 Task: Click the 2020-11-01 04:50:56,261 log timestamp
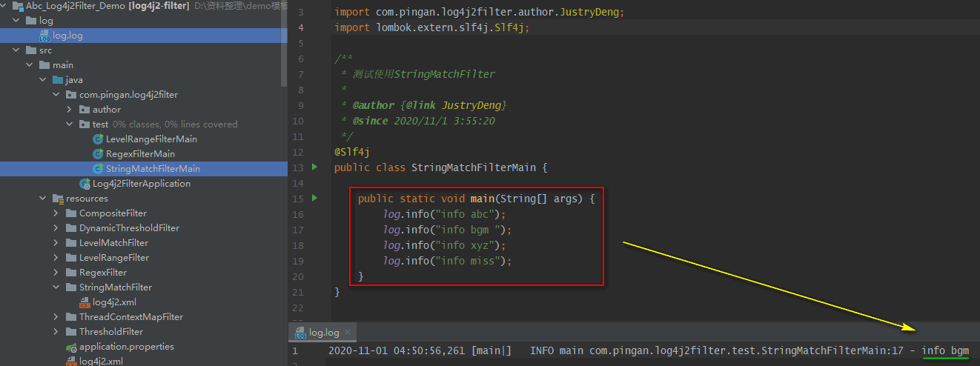click(397, 350)
